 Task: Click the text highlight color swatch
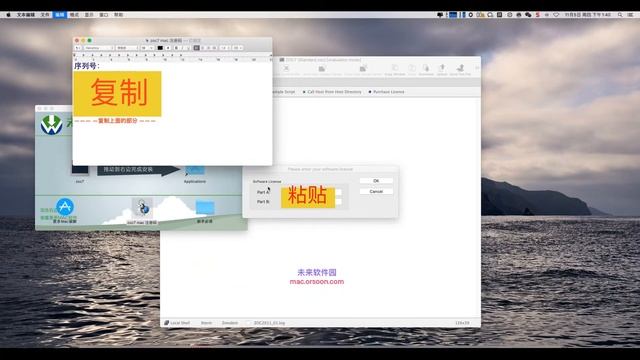168,48
